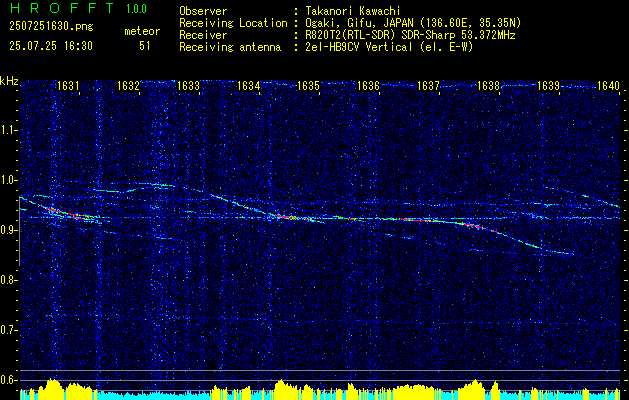Click the kHz axis unit label
Image resolution: width=629 pixels, height=400 pixels.
pyautogui.click(x=9, y=81)
